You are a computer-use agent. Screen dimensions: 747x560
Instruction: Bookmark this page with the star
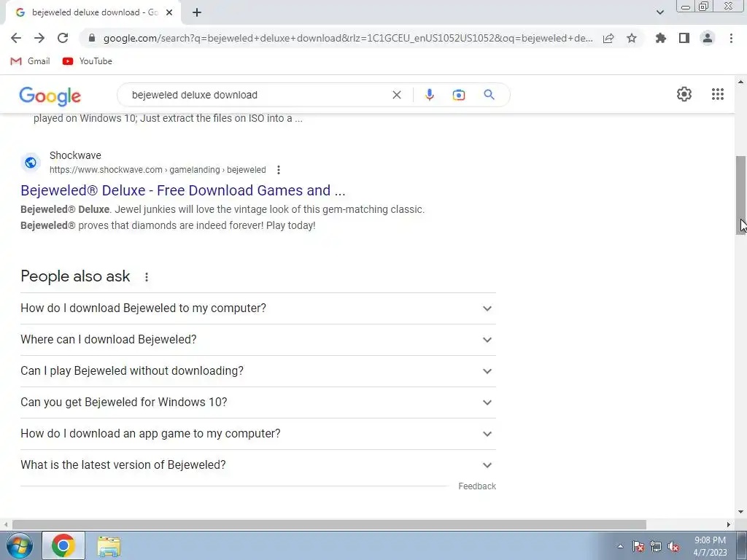632,38
